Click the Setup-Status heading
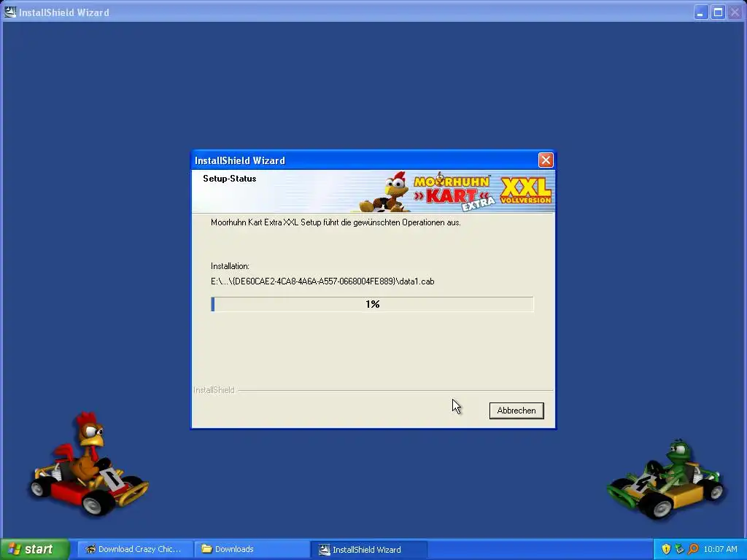The width and height of the screenshot is (747, 560). [x=230, y=179]
